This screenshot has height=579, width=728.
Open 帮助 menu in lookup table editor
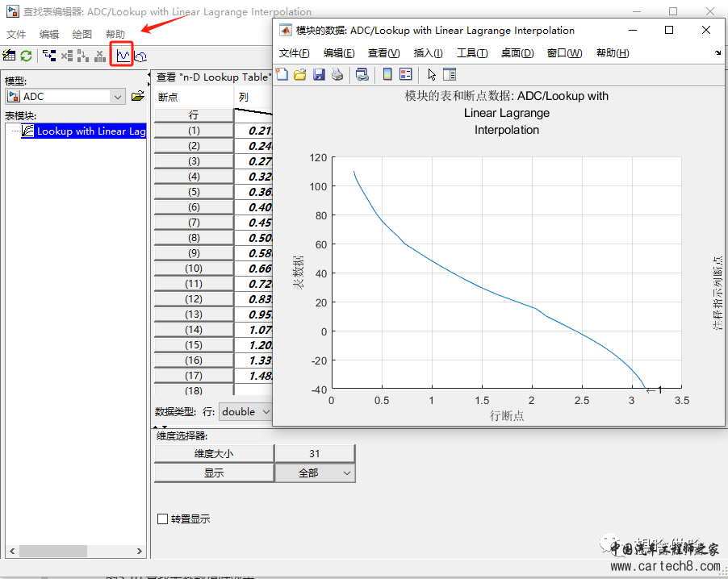(x=115, y=35)
